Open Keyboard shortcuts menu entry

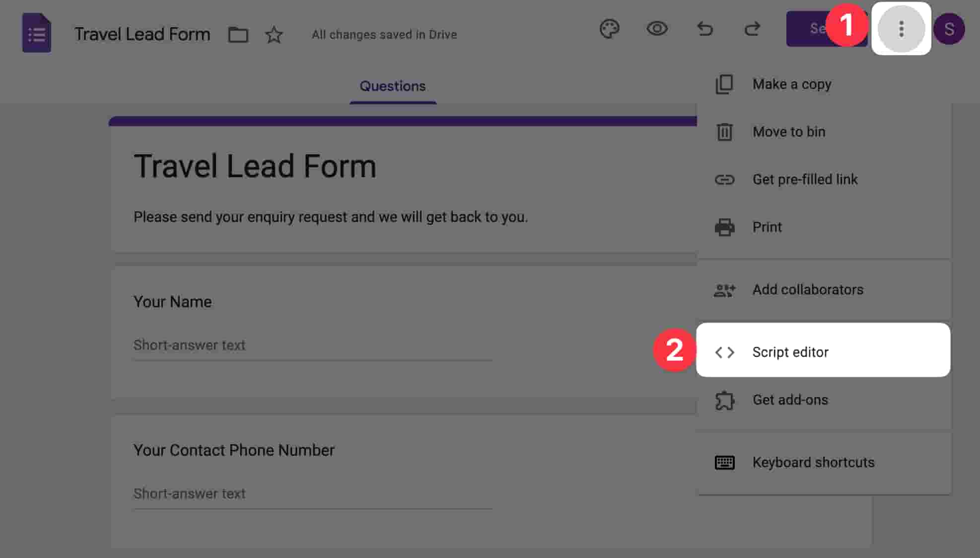click(x=813, y=462)
